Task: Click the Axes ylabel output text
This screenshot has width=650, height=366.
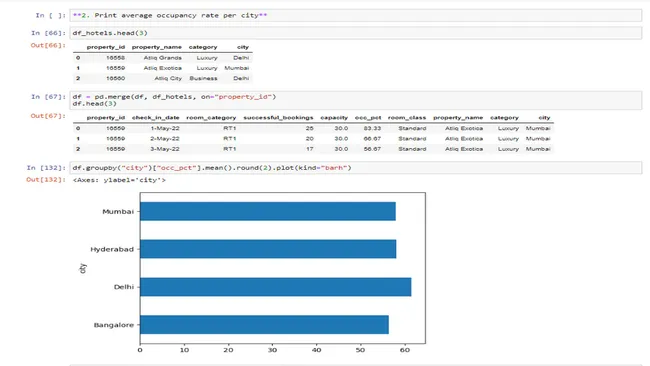Action: pos(119,180)
